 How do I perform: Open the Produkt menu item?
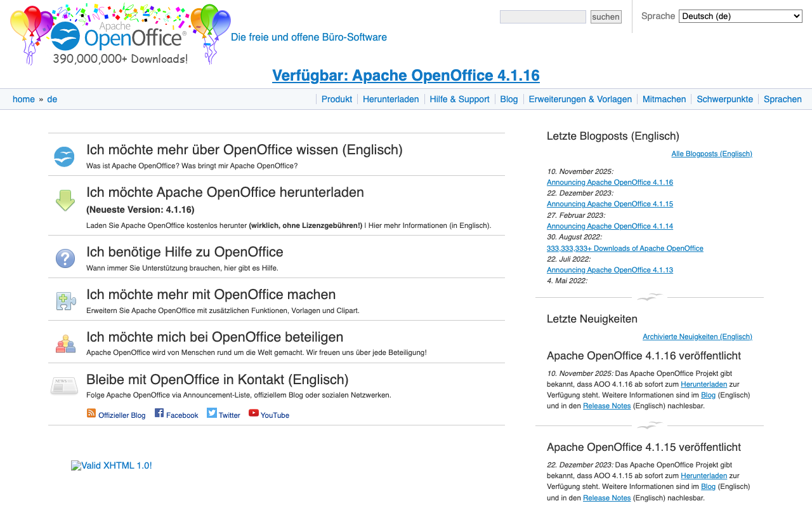coord(337,99)
